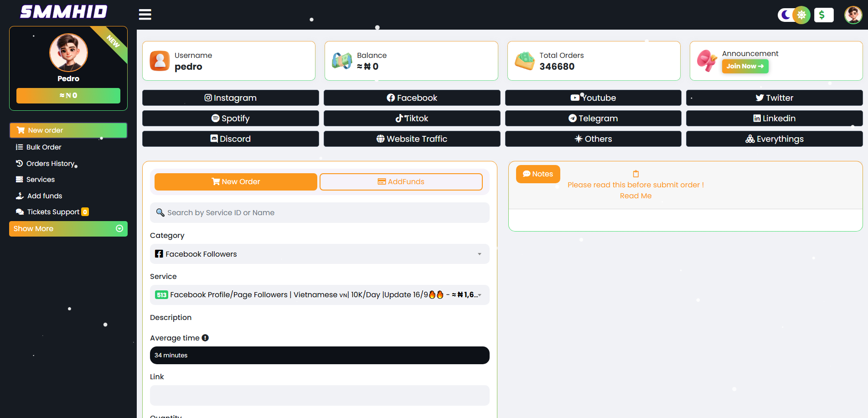Click the Balance money icon

click(342, 61)
